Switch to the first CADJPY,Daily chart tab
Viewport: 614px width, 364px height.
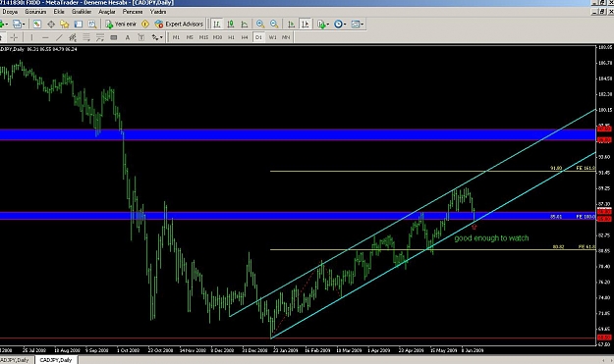coord(16,360)
